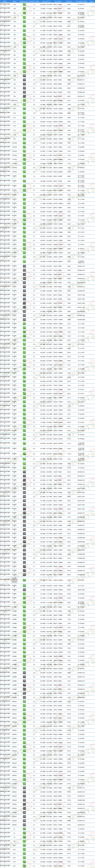Click the Opis column header
Image resolution: width=95 pixels, height=868 pixels.
point(91,1)
